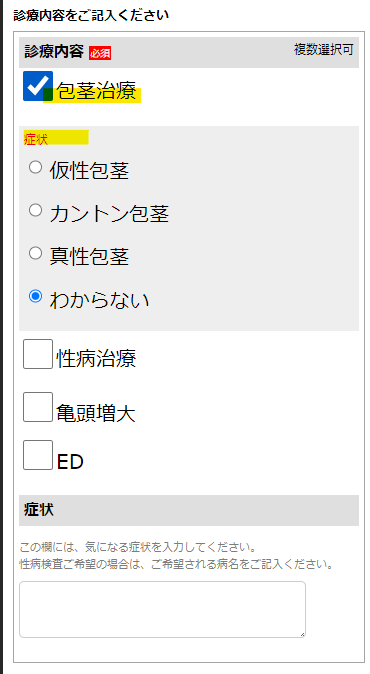Screen dimensions: 370x674
Task: Click the red 必須 badge
Action: pos(100,53)
